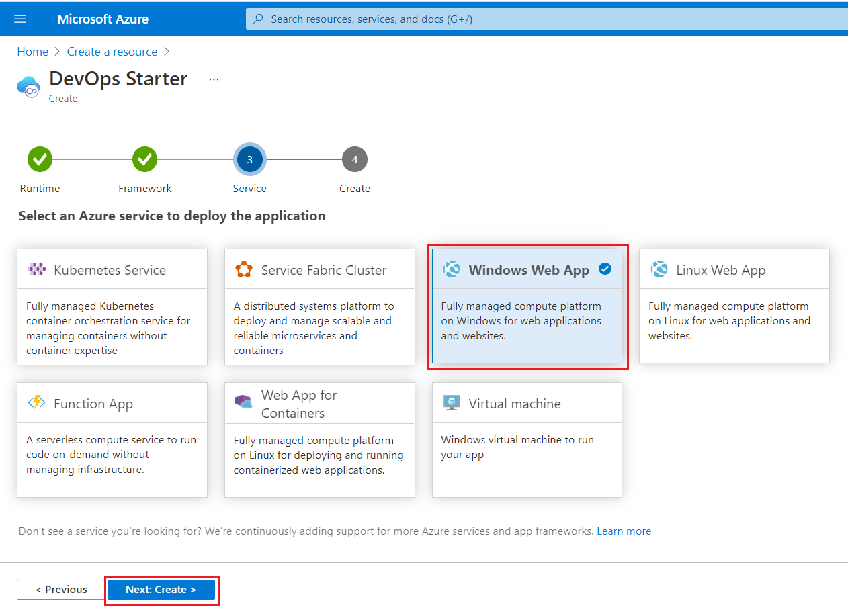The width and height of the screenshot is (848, 616).
Task: Open the portal hamburger menu
Action: pyautogui.click(x=19, y=18)
